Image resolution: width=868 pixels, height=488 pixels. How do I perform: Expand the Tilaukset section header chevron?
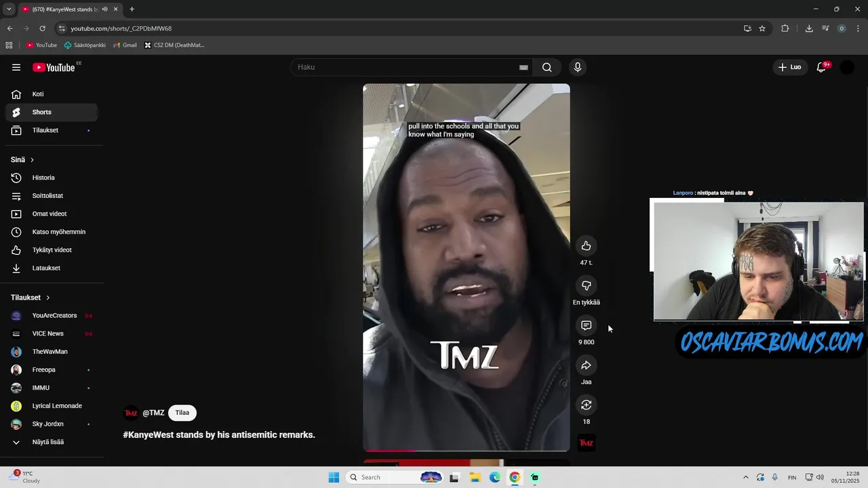pyautogui.click(x=47, y=298)
